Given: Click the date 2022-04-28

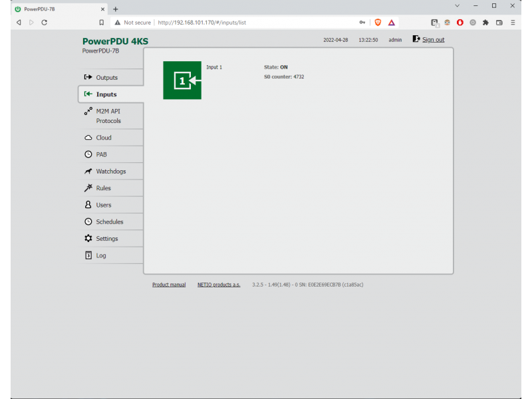Looking at the screenshot, I should (x=336, y=40).
